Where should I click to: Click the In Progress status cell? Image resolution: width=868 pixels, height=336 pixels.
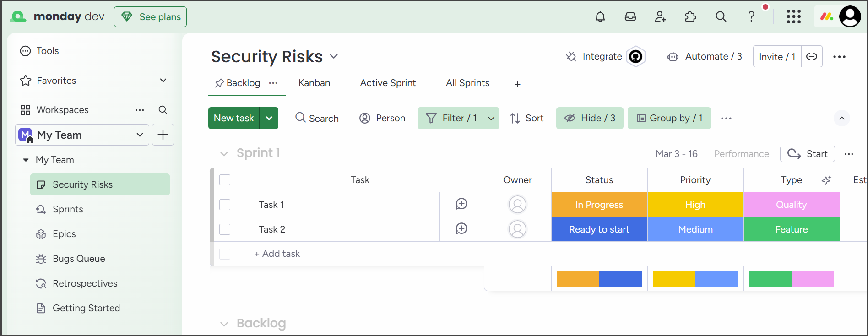click(x=599, y=205)
